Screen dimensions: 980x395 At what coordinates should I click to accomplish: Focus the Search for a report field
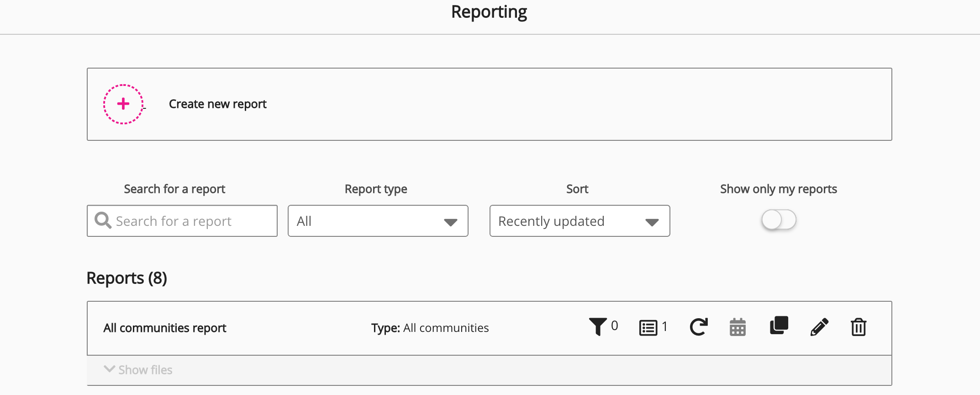point(192,221)
